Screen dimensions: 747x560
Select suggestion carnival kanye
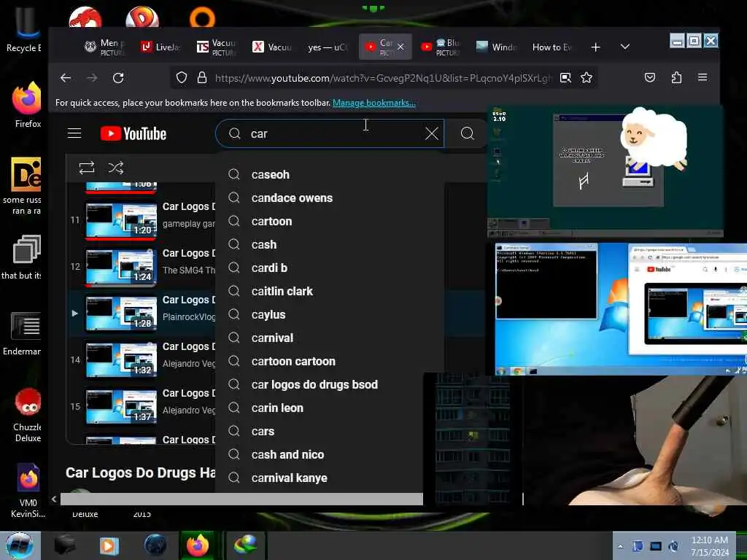pyautogui.click(x=320, y=478)
